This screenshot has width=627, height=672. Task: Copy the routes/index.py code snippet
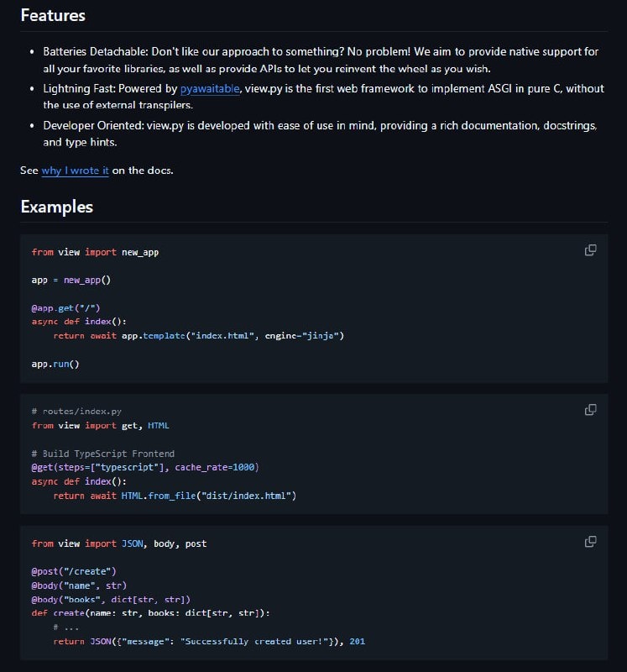point(590,410)
